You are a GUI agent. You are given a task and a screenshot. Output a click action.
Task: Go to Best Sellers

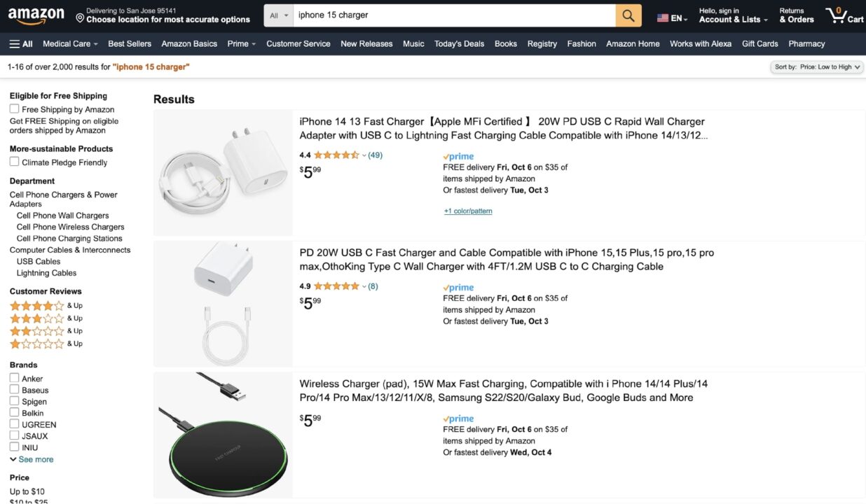tap(130, 43)
